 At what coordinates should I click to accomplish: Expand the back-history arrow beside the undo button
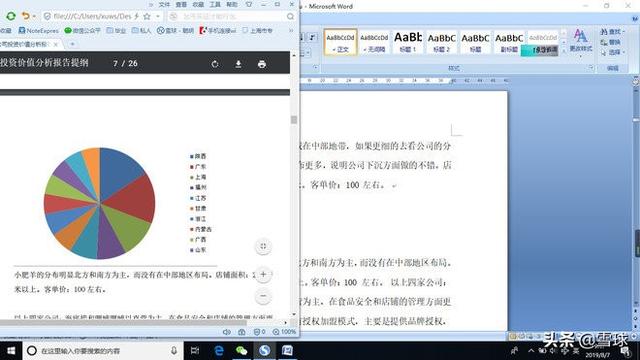34,16
